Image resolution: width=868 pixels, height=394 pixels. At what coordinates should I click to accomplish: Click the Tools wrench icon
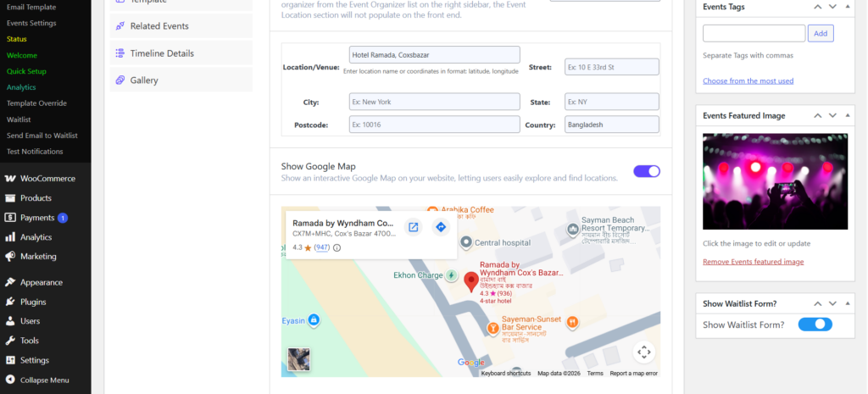10,341
